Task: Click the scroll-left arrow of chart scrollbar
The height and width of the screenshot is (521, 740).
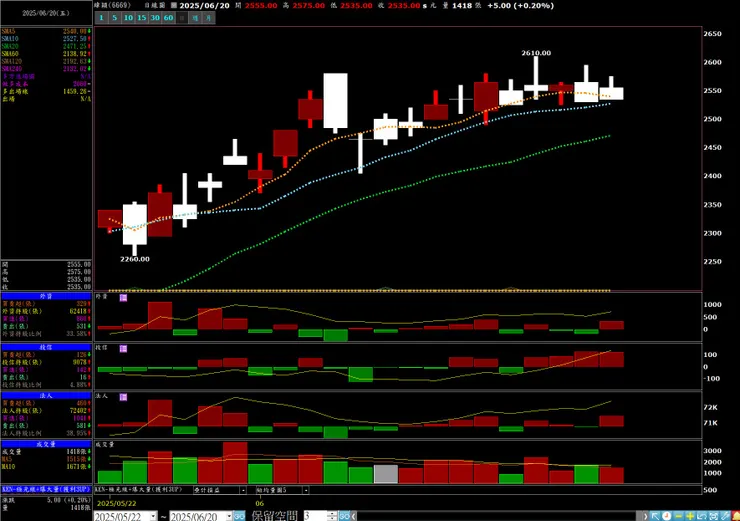Action: pos(354,516)
